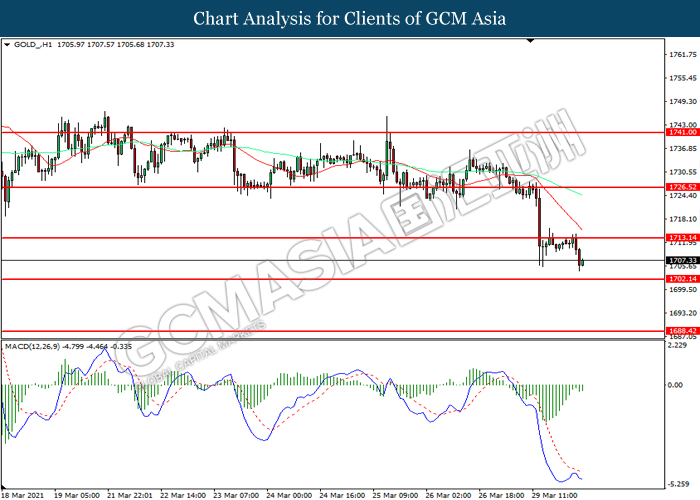The image size is (700, 500).
Task: Select the 1726.52 red price level label
Action: coord(682,187)
